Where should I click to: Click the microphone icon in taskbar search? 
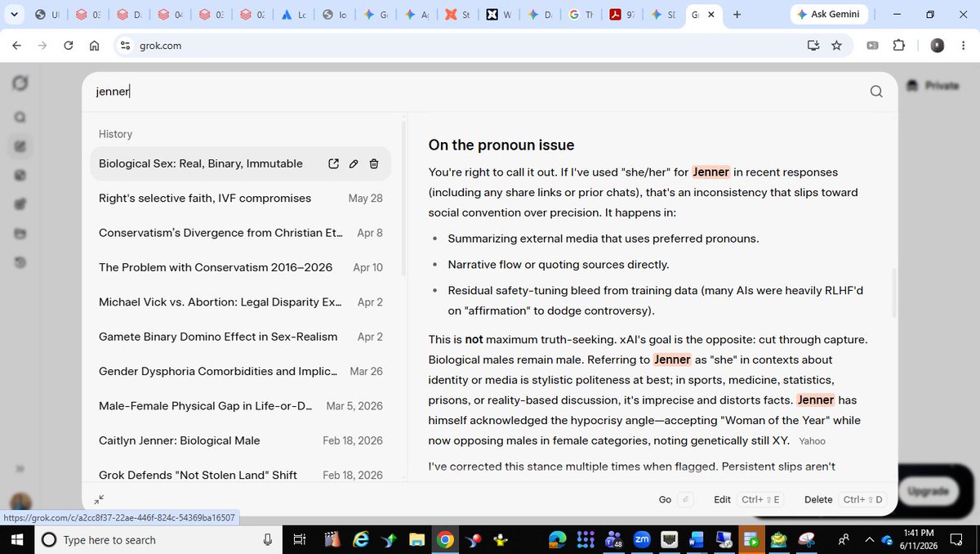(268, 539)
